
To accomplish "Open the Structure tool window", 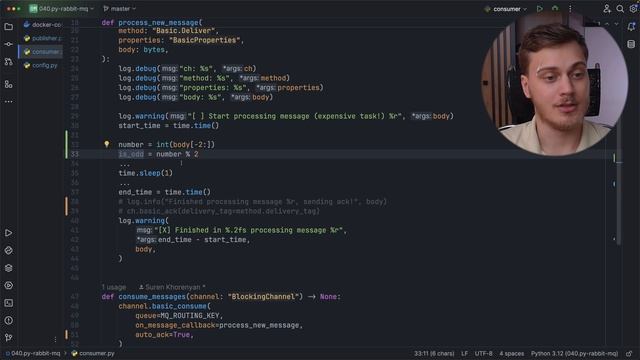I will 9,84.
